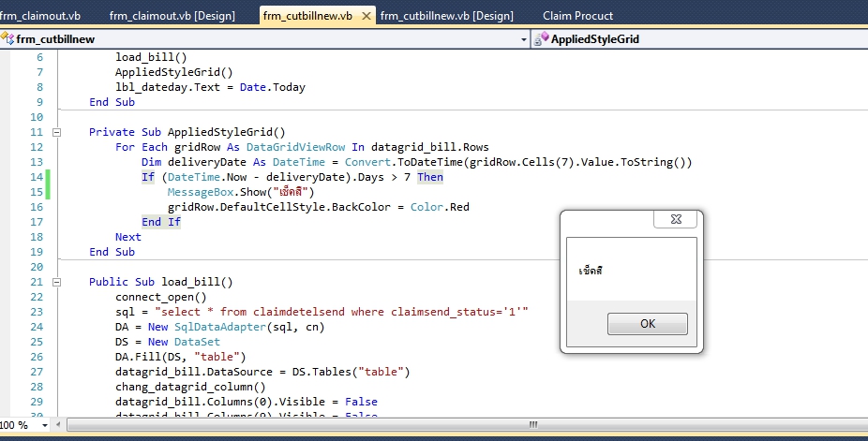
Task: Collapse the AppliedStyleGrid sub outline
Action: pos(56,132)
